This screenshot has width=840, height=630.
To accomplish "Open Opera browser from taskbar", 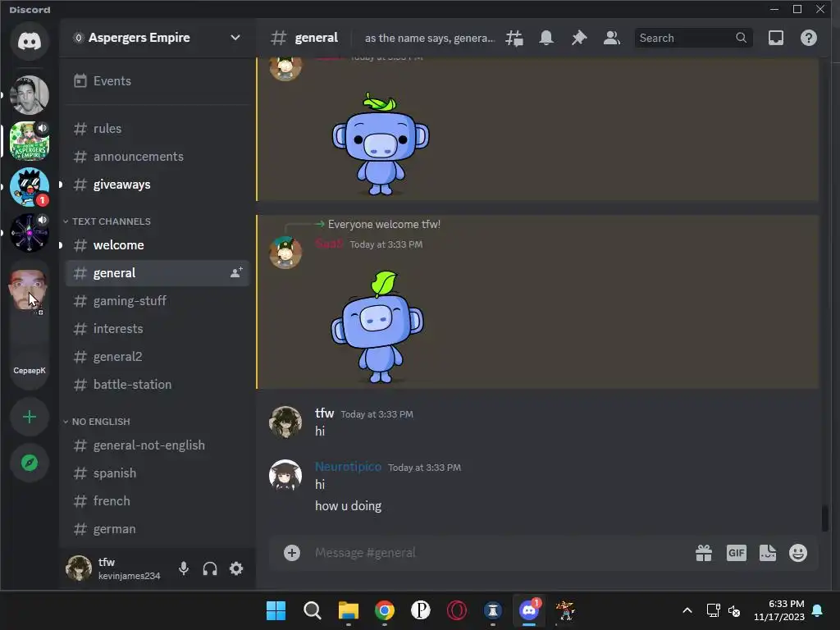I will tap(457, 610).
